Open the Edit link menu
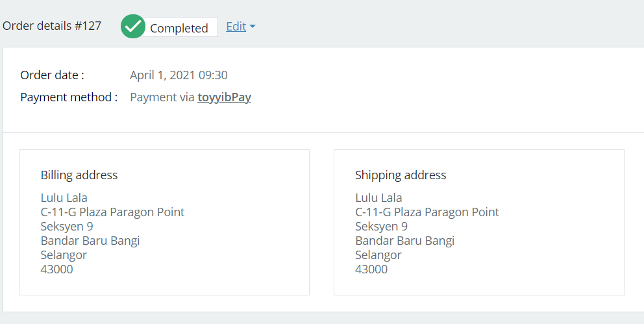The width and height of the screenshot is (644, 324). (236, 26)
